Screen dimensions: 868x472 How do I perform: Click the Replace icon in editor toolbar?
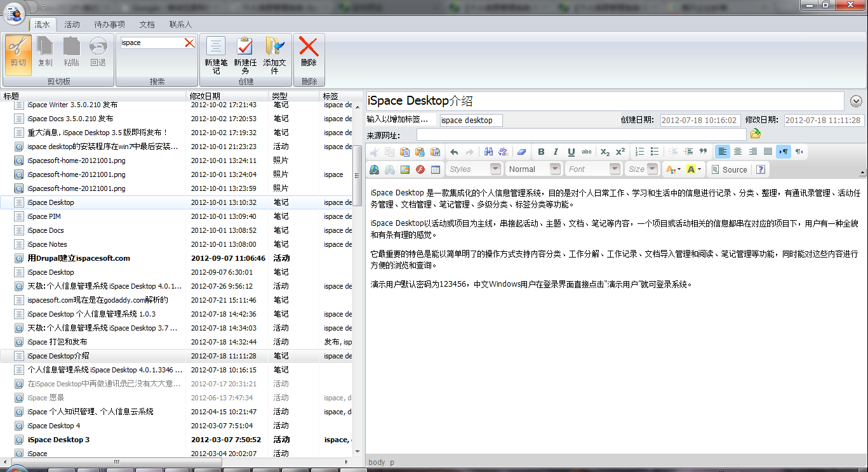[x=504, y=152]
